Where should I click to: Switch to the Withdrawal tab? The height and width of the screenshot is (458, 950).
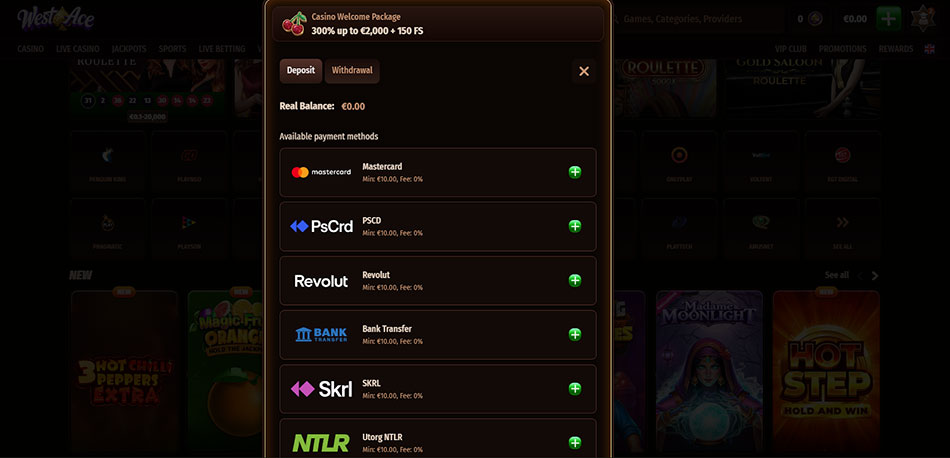point(352,71)
